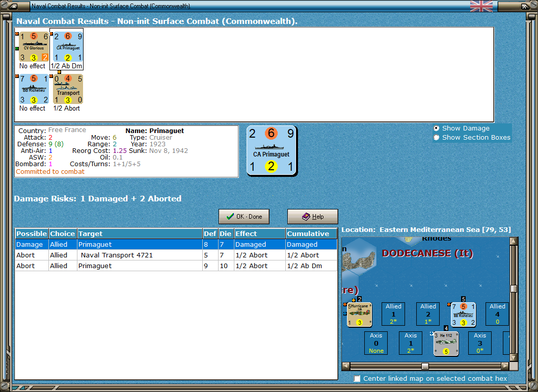This screenshot has height=392, width=538.
Task: Click the map vertical scrollbar up arrow
Action: (x=514, y=241)
